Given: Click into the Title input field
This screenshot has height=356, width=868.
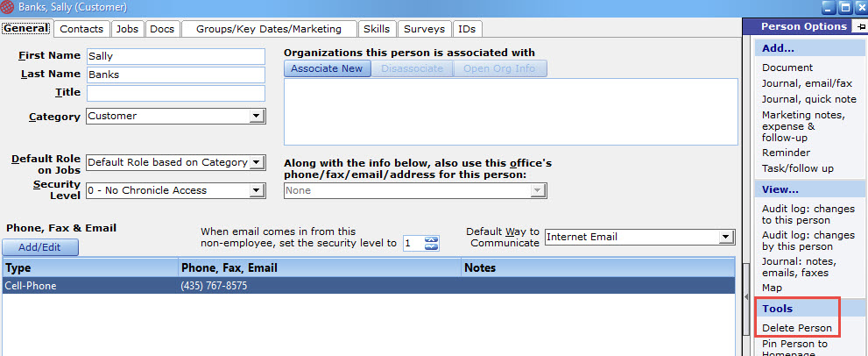Looking at the screenshot, I should click(176, 93).
